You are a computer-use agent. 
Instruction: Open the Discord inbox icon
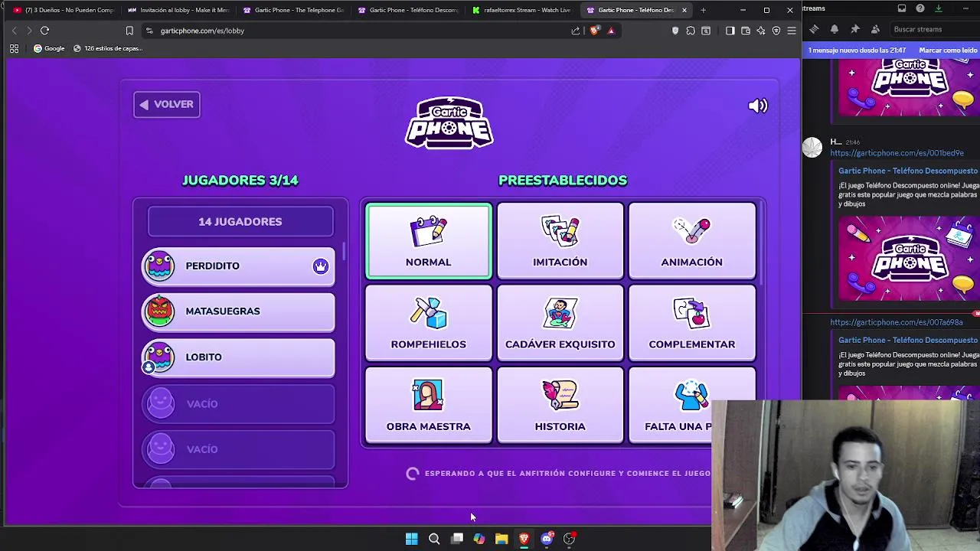pyautogui.click(x=902, y=8)
